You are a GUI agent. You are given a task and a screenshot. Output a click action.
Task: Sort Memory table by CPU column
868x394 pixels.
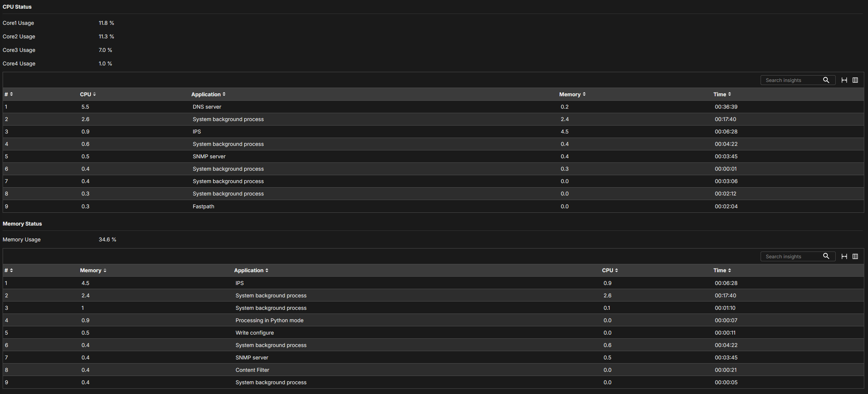tap(610, 270)
